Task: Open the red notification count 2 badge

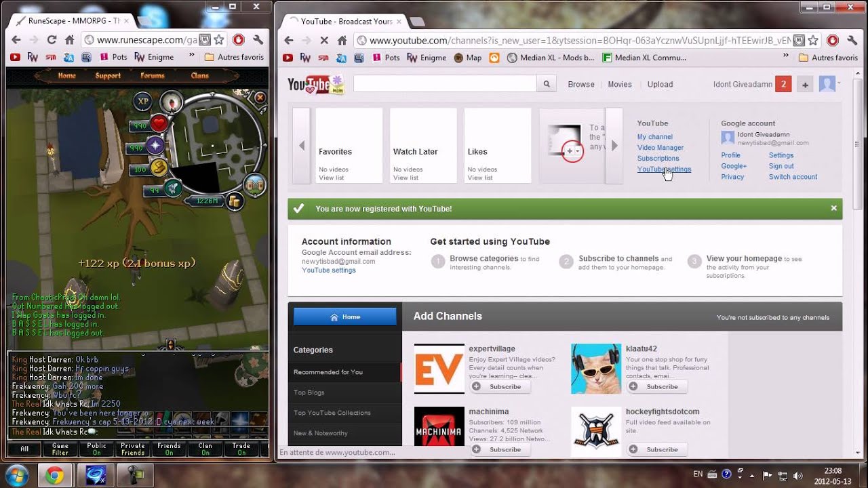Action: pos(783,84)
